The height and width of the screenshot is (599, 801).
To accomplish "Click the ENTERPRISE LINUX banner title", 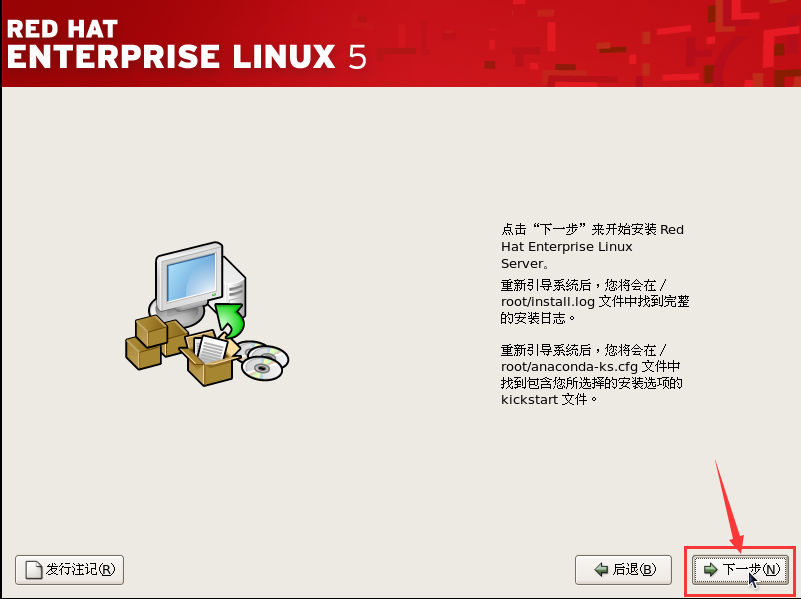I will click(171, 56).
